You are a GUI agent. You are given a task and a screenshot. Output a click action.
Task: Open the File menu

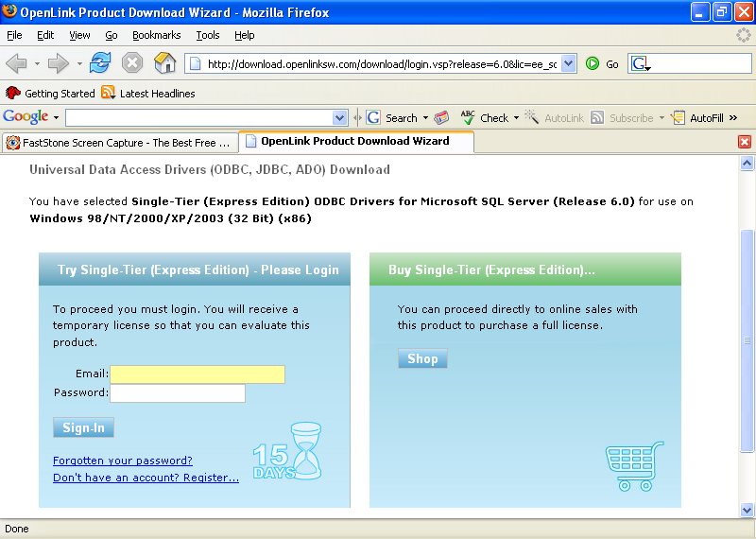(14, 35)
